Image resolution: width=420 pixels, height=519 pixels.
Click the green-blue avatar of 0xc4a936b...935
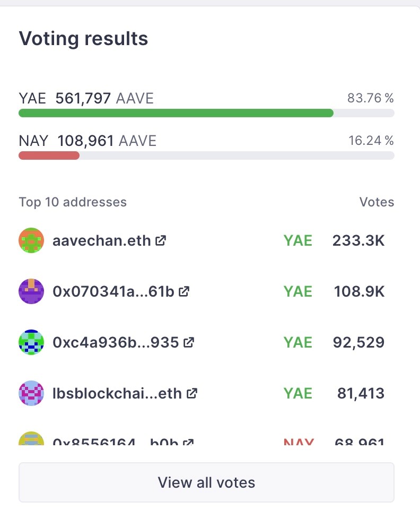tap(31, 343)
